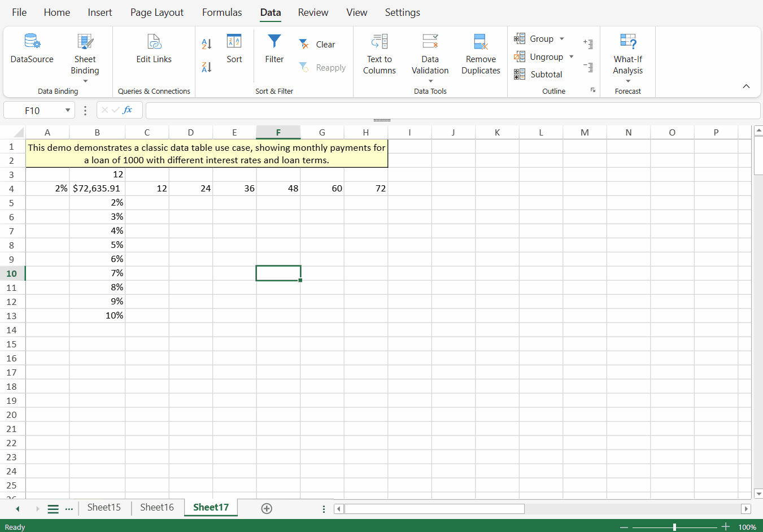The width and height of the screenshot is (763, 532).
Task: Open the DataSource tool
Action: [x=32, y=49]
